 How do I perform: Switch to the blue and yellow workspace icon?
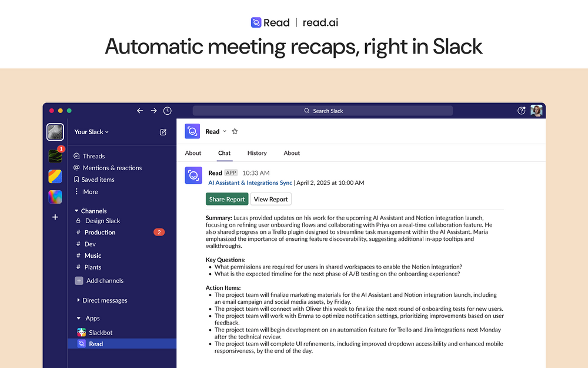[x=55, y=177]
